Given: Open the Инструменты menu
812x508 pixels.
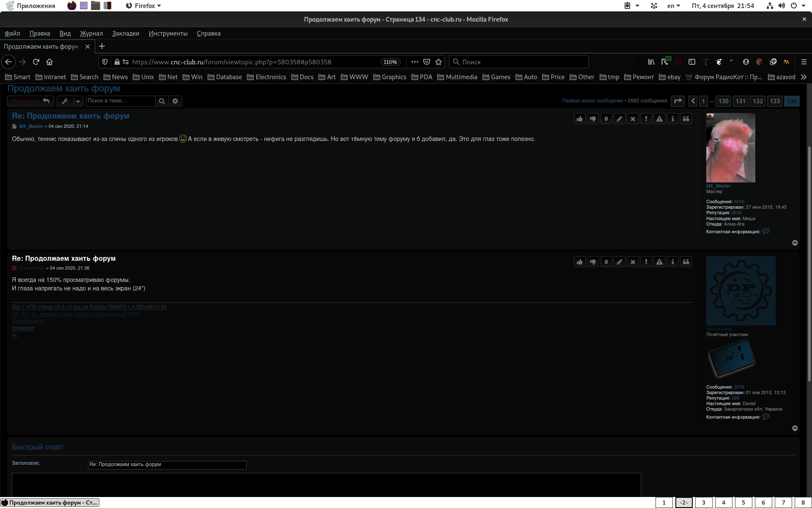Looking at the screenshot, I should [168, 33].
